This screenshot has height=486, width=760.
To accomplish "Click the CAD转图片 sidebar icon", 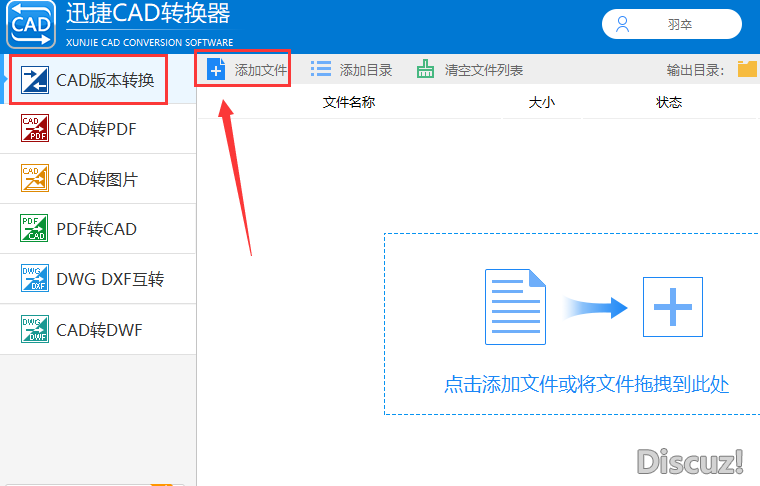I will coord(35,179).
